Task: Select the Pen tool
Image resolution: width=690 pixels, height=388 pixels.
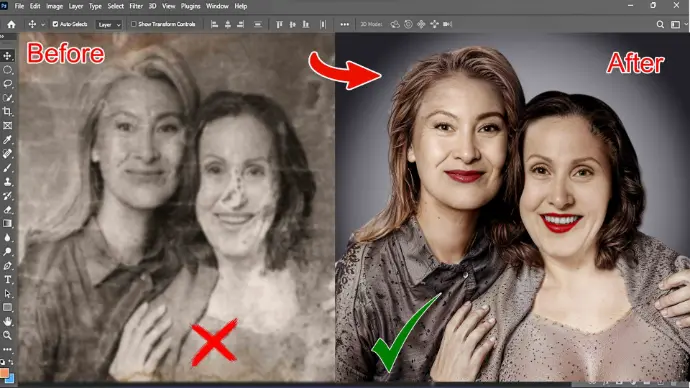Action: click(7, 266)
